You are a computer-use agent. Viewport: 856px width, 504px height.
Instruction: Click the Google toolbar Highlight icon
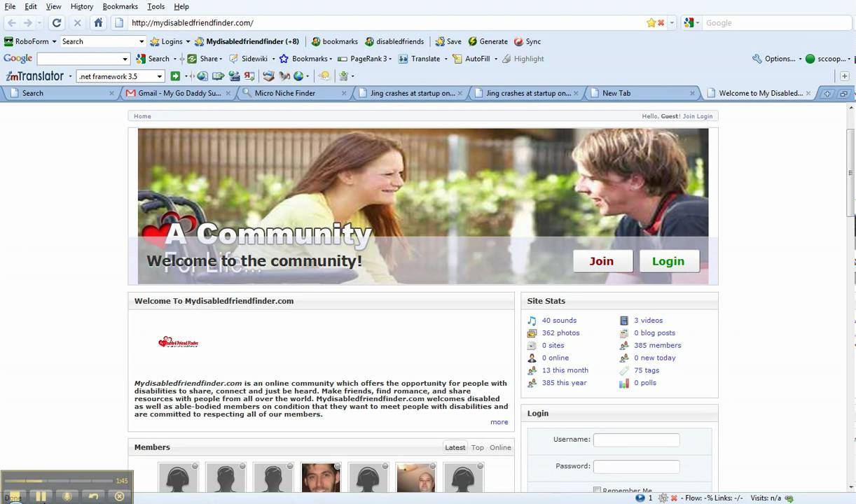tap(506, 59)
